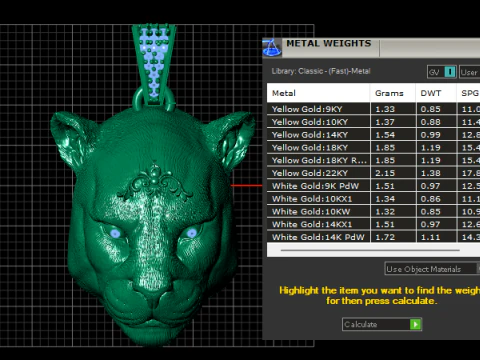Click the 1.11 DWT value for 14K PdW
The image size is (480, 360).
pos(430,237)
